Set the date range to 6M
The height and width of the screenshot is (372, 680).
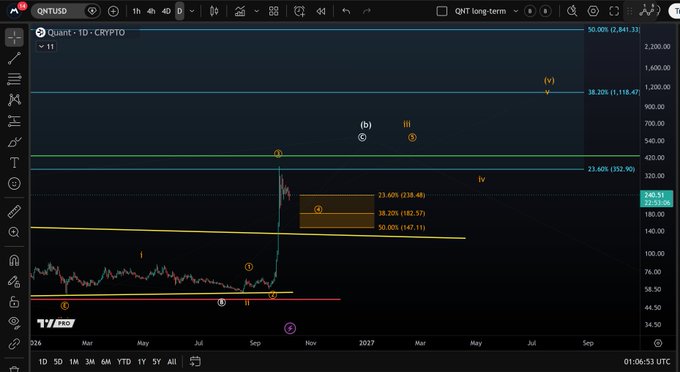point(106,361)
